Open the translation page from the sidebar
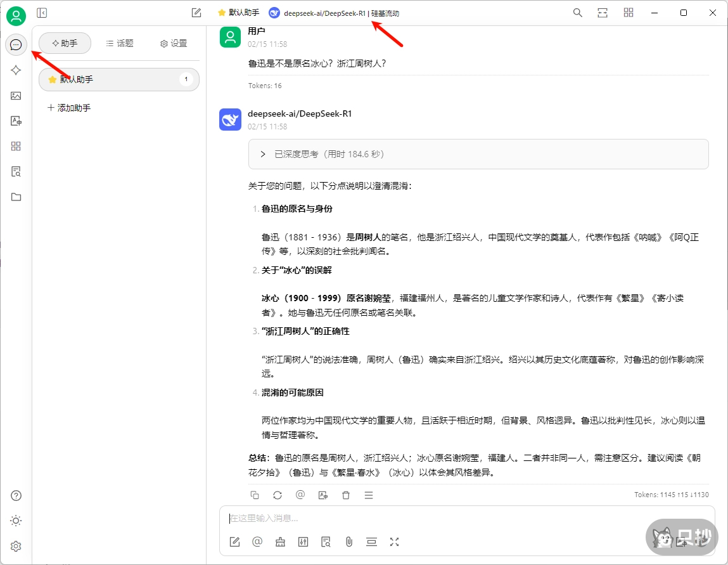This screenshot has height=565, width=728. pyautogui.click(x=16, y=120)
